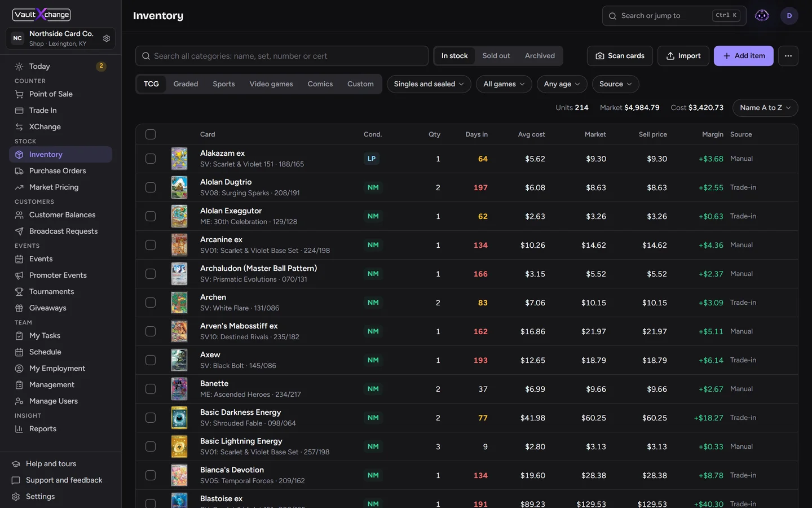The image size is (812, 508).
Task: Focus the Search or jump to field
Action: pyautogui.click(x=674, y=16)
